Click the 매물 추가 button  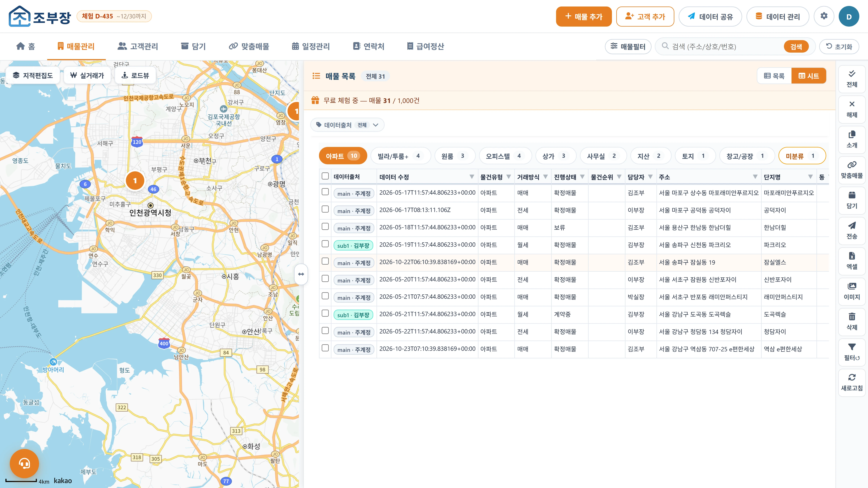coord(584,16)
